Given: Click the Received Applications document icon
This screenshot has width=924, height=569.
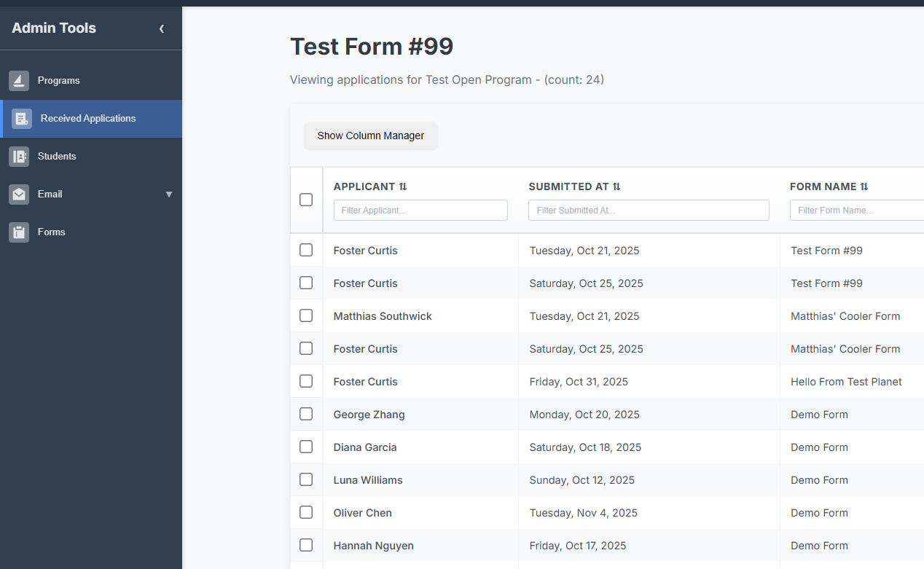Looking at the screenshot, I should coord(21,118).
